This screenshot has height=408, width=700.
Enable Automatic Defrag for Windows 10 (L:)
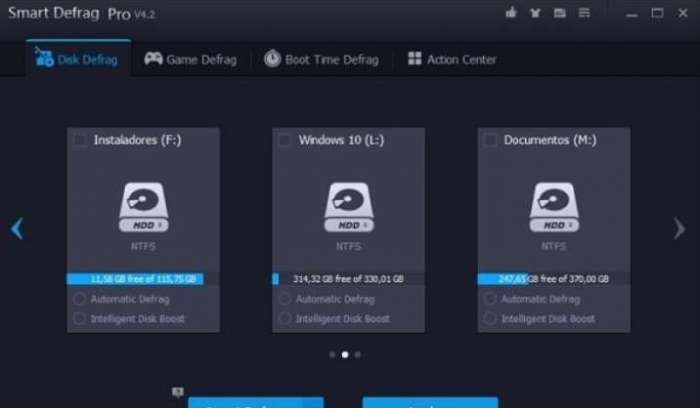(x=285, y=299)
